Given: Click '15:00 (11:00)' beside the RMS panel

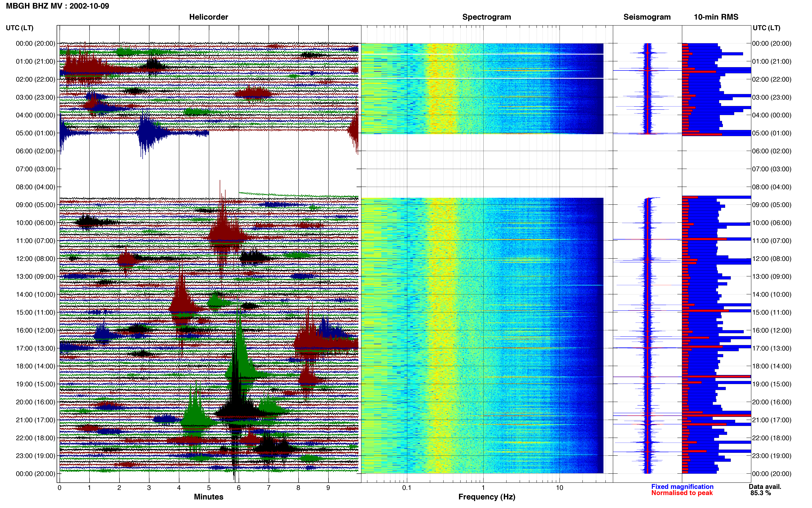Looking at the screenshot, I should (x=772, y=313).
